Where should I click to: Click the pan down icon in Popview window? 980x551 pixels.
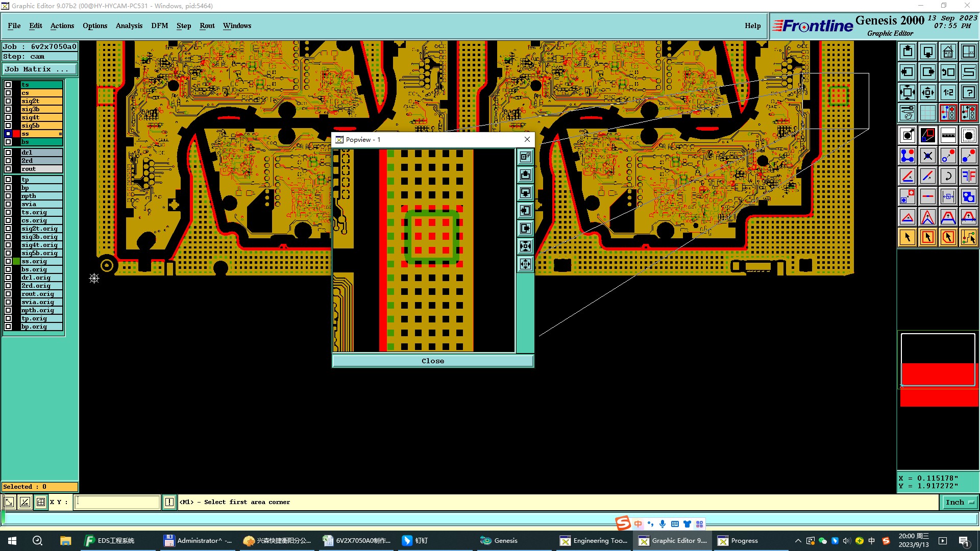pyautogui.click(x=525, y=193)
